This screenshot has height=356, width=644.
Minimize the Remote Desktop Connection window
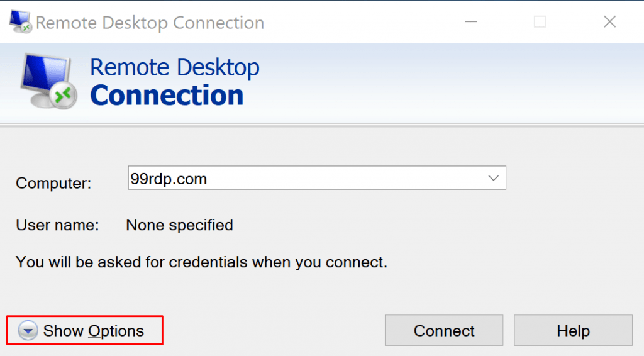tap(471, 23)
